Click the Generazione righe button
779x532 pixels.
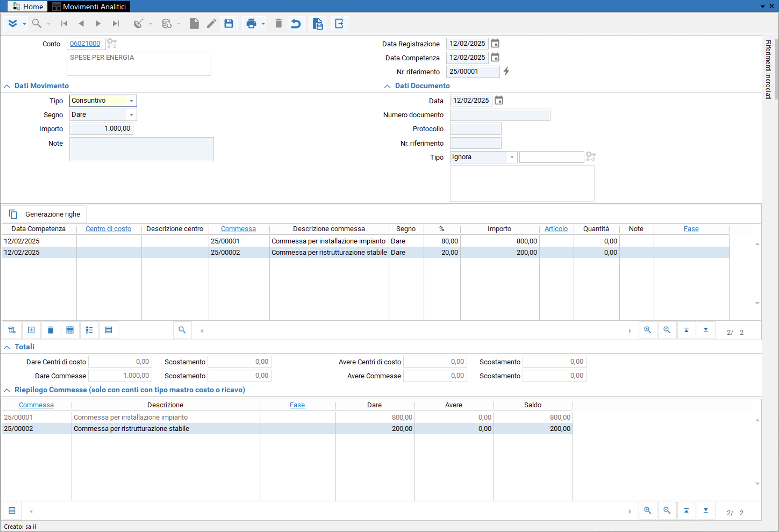tap(45, 214)
